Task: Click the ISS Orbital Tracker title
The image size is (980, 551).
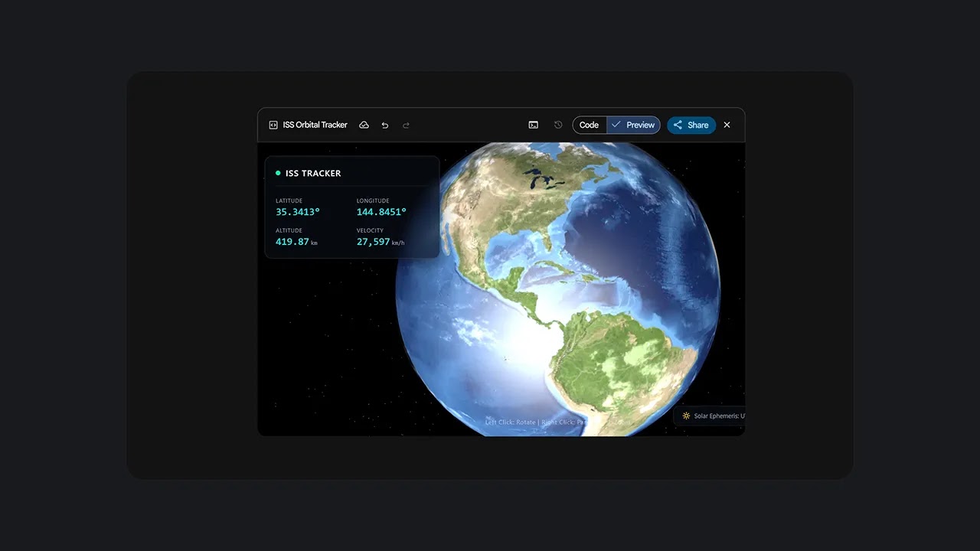Action: point(315,125)
